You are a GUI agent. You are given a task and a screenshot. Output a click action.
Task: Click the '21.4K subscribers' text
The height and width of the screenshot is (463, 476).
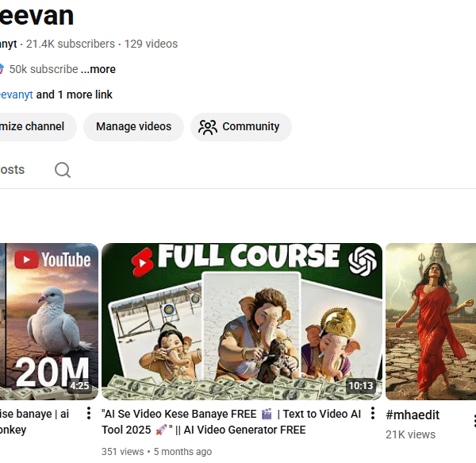[x=71, y=44]
